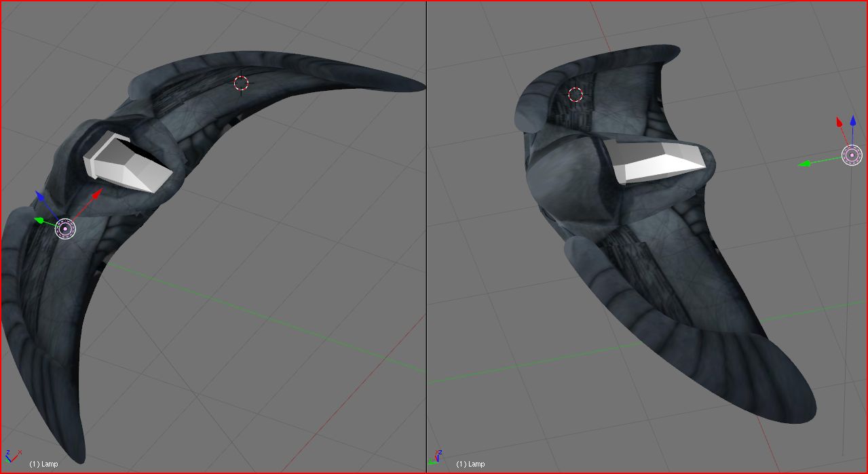Click the red X-axis arrow in right viewport
868x474 pixels.
click(839, 123)
